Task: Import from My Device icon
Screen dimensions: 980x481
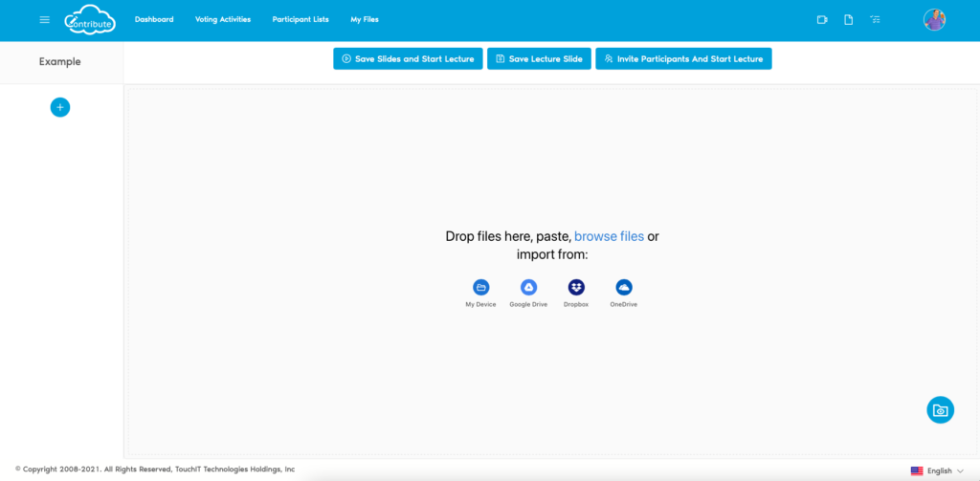Action: (480, 287)
